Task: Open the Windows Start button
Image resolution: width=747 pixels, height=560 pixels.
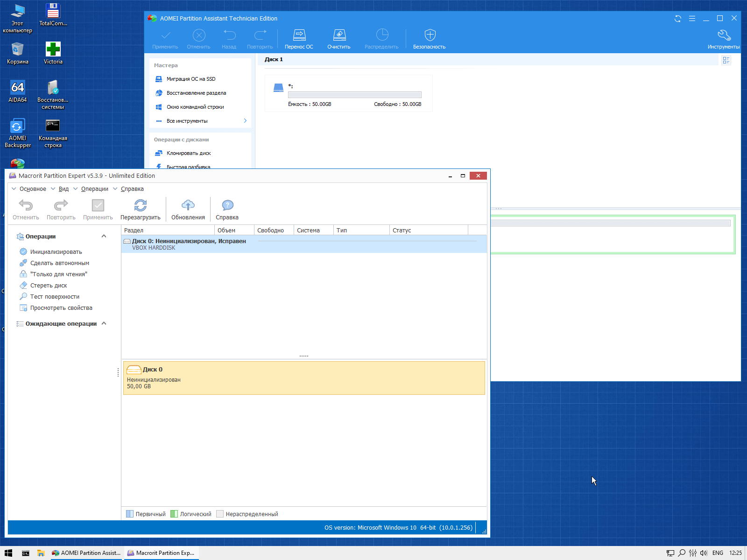Action: pos(8,553)
